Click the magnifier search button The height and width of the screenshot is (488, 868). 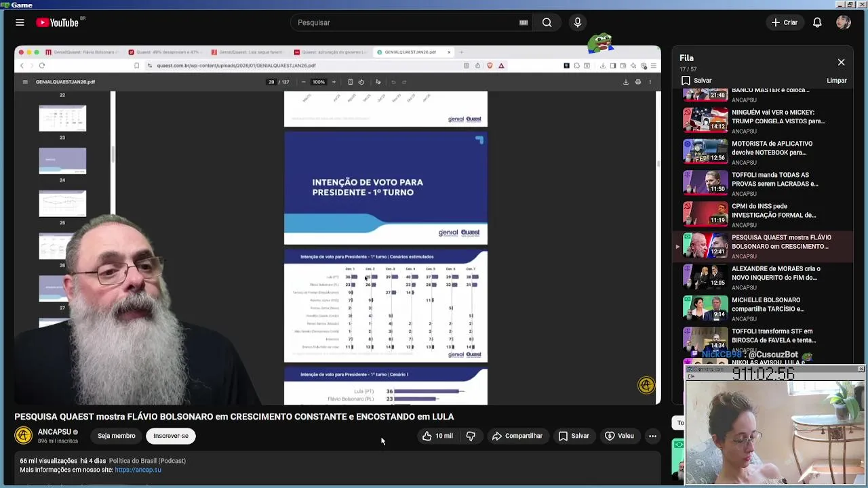point(547,22)
